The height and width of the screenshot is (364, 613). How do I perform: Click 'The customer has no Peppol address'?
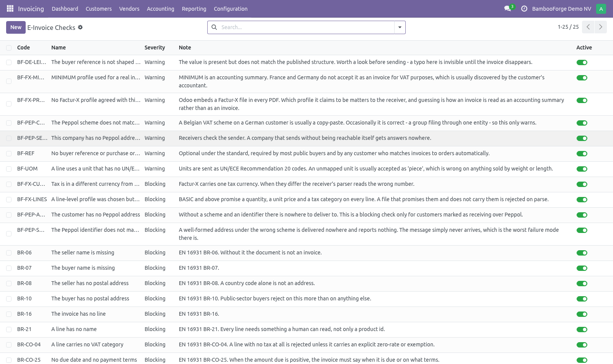tap(96, 215)
